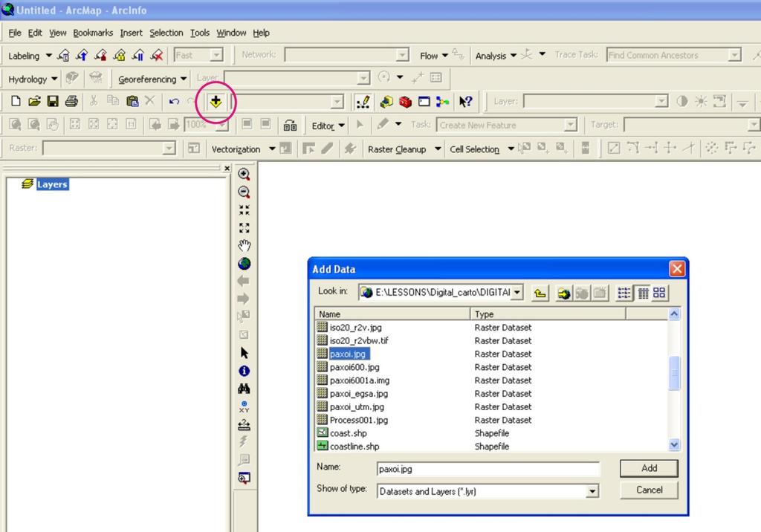Open the Edit menu
The image size is (761, 532).
point(35,33)
